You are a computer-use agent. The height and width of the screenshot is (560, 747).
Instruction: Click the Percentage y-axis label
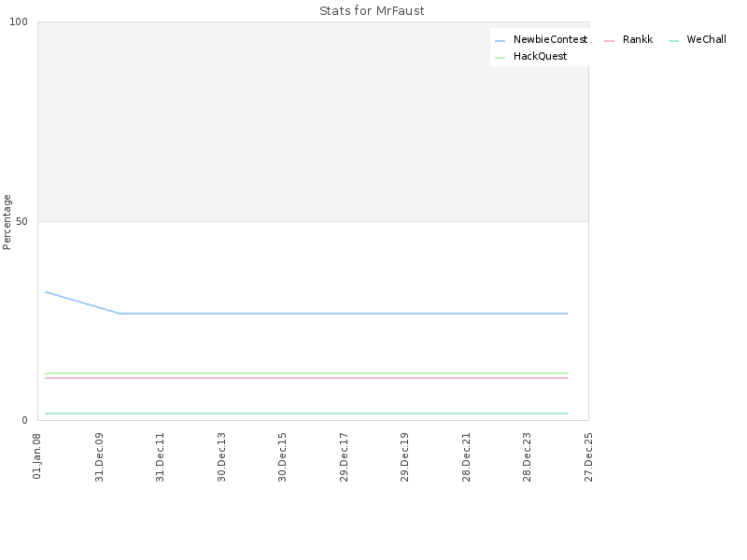[7, 222]
